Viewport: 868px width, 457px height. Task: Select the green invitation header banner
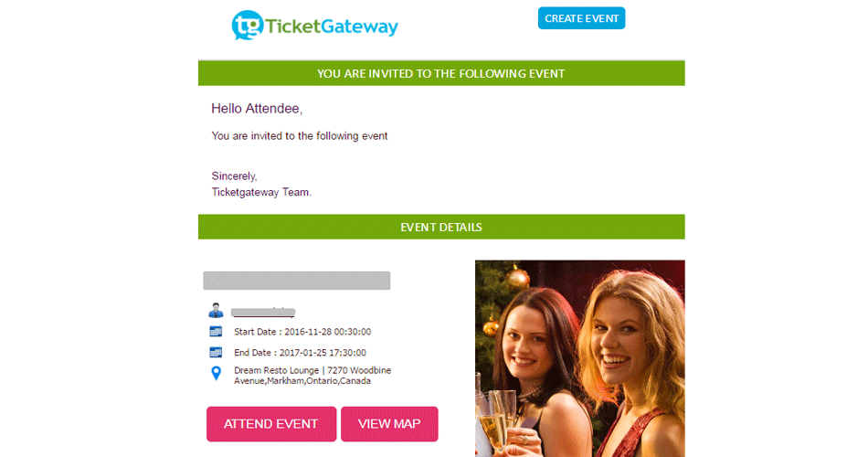441,73
